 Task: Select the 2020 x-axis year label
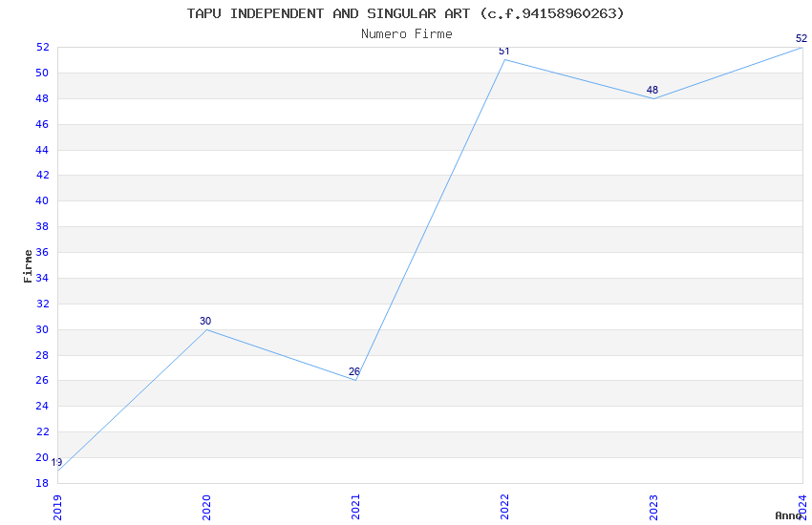tap(206, 507)
